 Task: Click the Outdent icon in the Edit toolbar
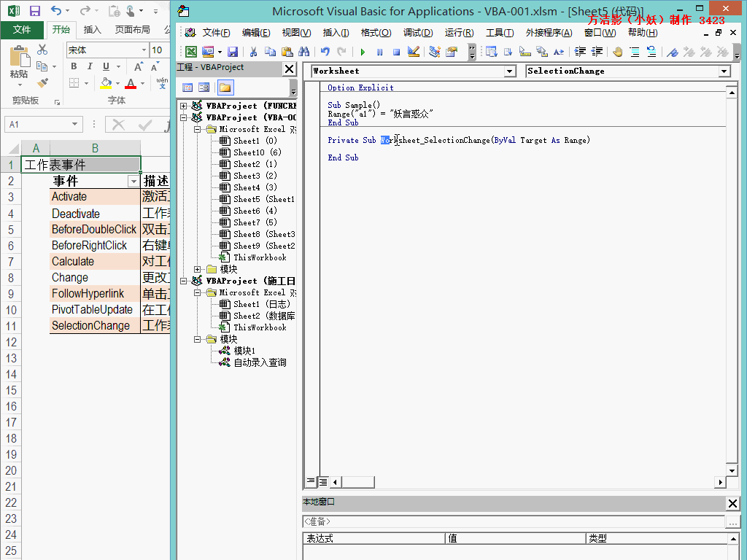597,52
